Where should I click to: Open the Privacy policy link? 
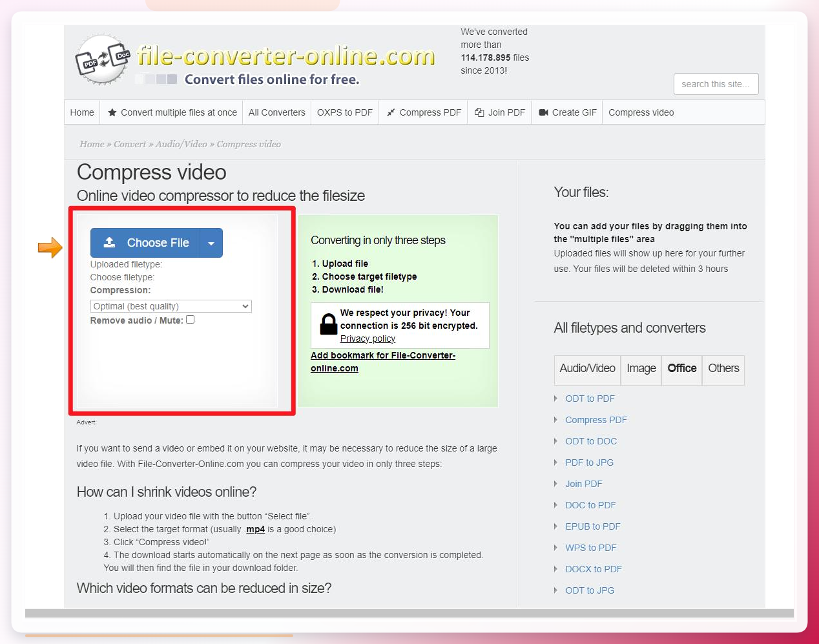tap(368, 338)
